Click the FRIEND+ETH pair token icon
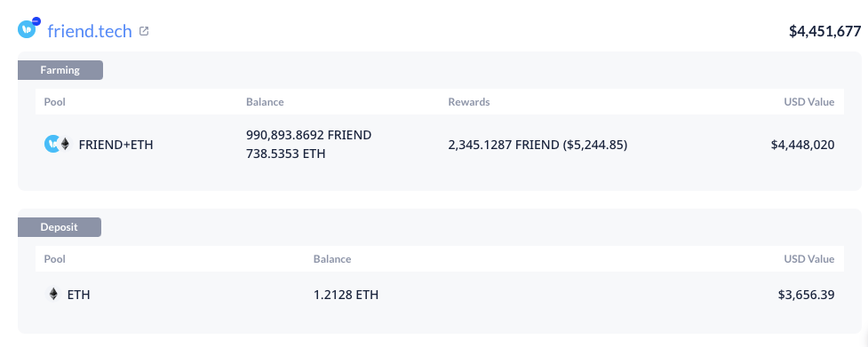This screenshot has width=868, height=347. (x=58, y=145)
